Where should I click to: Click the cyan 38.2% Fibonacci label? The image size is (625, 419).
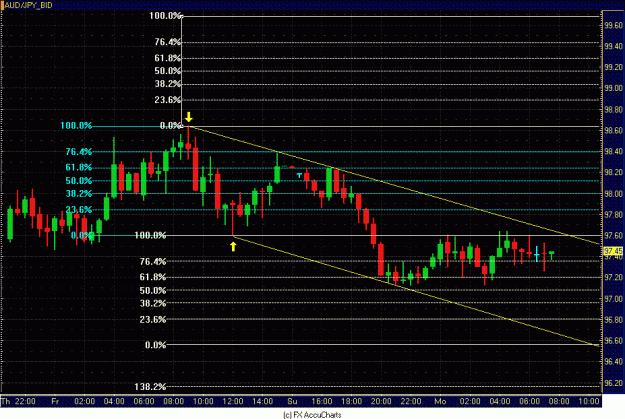(x=79, y=193)
